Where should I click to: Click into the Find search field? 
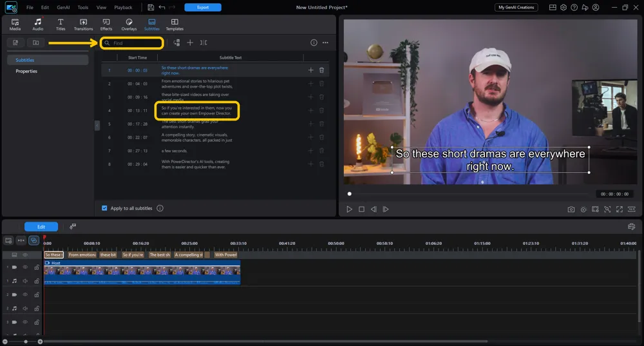pos(132,43)
